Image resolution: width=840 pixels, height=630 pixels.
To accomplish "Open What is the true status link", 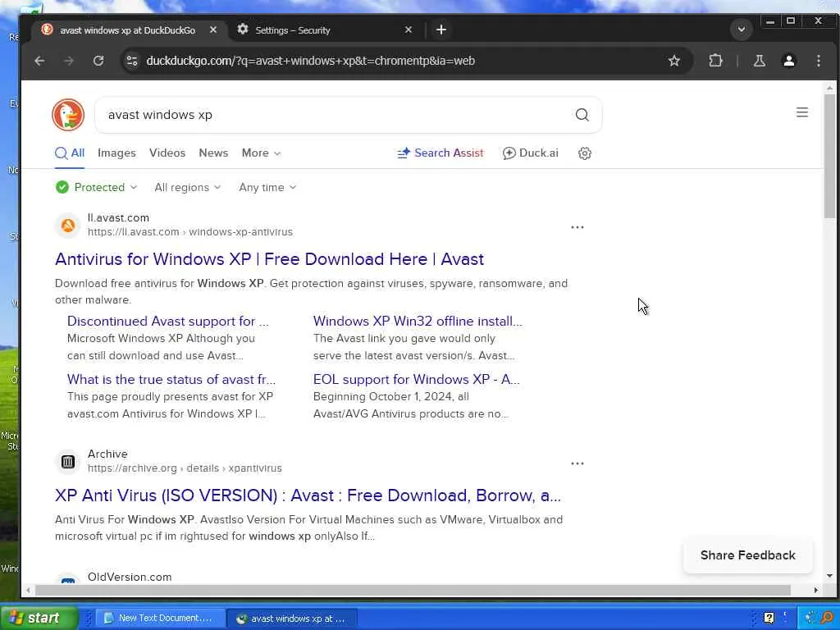I will (x=171, y=380).
